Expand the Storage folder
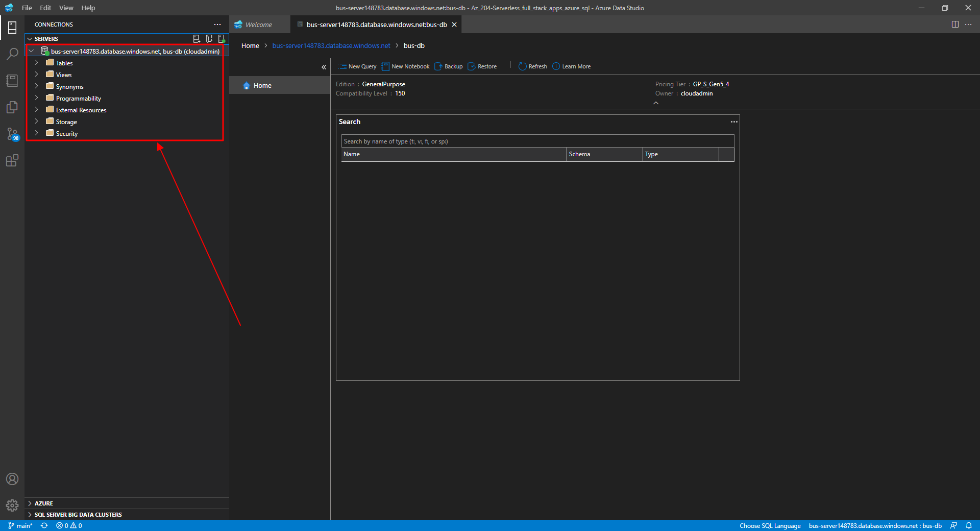Viewport: 980px width, 531px height. pyautogui.click(x=36, y=122)
